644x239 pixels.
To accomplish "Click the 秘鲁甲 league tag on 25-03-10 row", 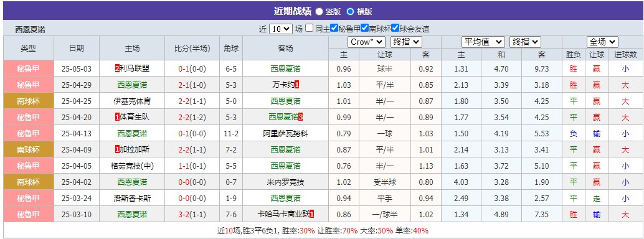I will (29, 214).
